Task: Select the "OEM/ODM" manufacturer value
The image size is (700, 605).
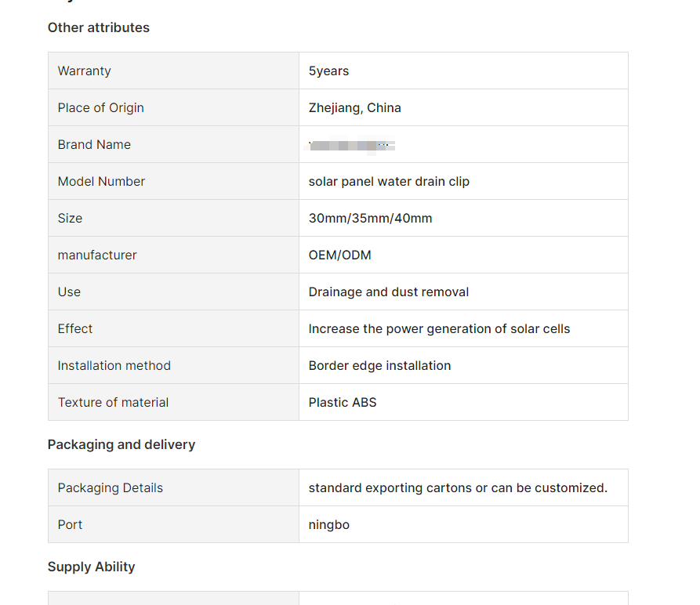Action: (339, 255)
